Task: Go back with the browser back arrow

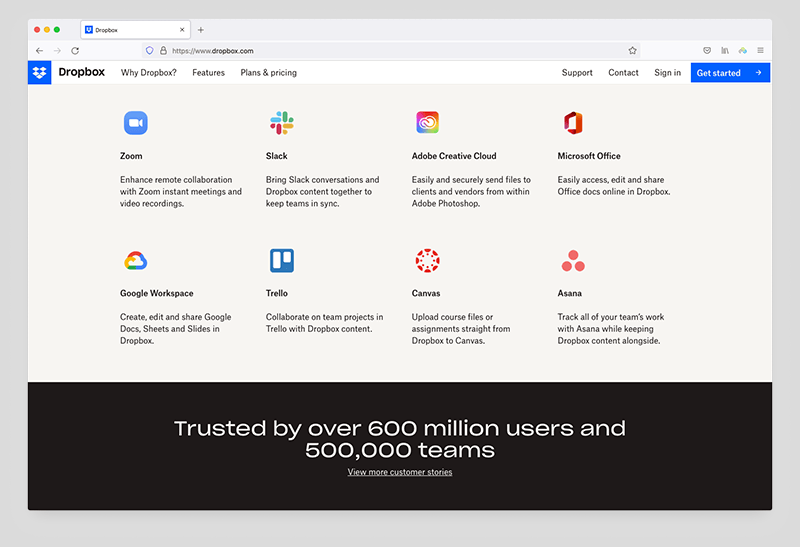Action: [x=39, y=51]
